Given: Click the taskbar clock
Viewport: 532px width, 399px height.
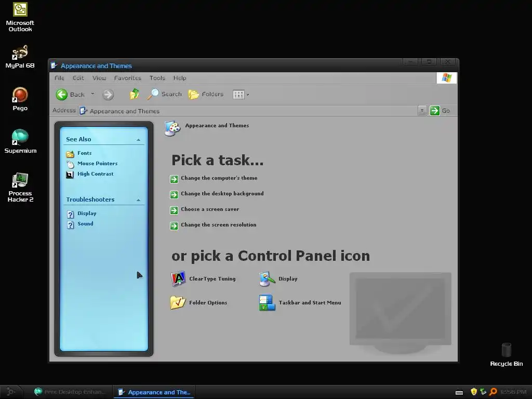Looking at the screenshot, I should (x=514, y=392).
